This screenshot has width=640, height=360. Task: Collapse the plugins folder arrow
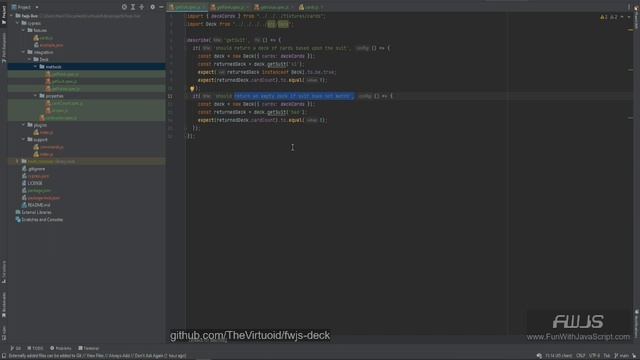click(x=23, y=125)
